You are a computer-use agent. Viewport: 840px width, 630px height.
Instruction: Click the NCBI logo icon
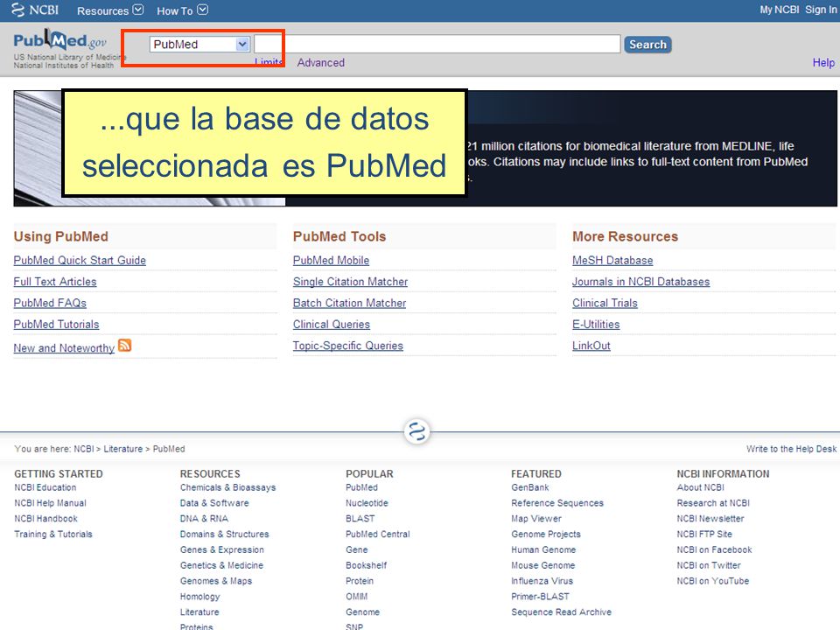18,10
